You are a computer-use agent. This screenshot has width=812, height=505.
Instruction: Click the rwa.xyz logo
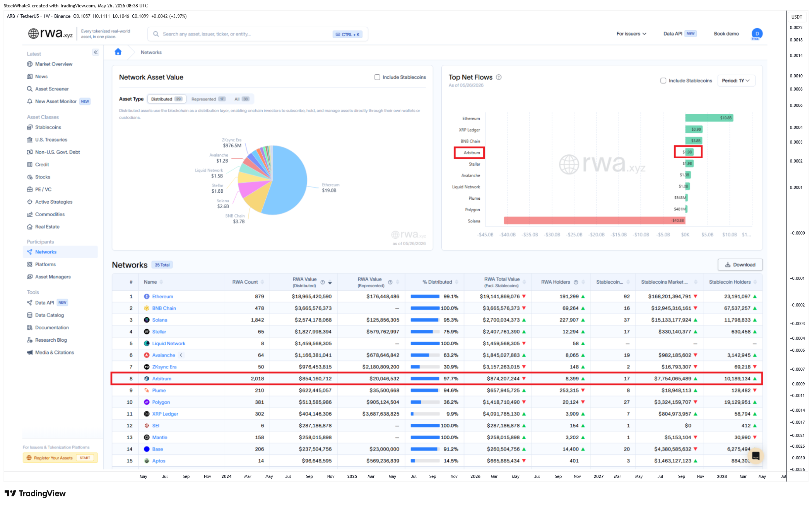(x=50, y=34)
